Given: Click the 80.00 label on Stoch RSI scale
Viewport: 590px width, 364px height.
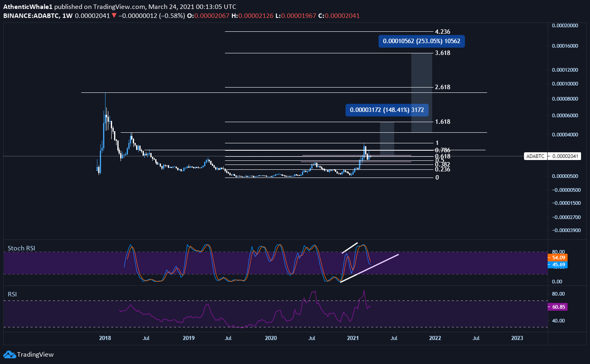Looking at the screenshot, I should coord(558,252).
